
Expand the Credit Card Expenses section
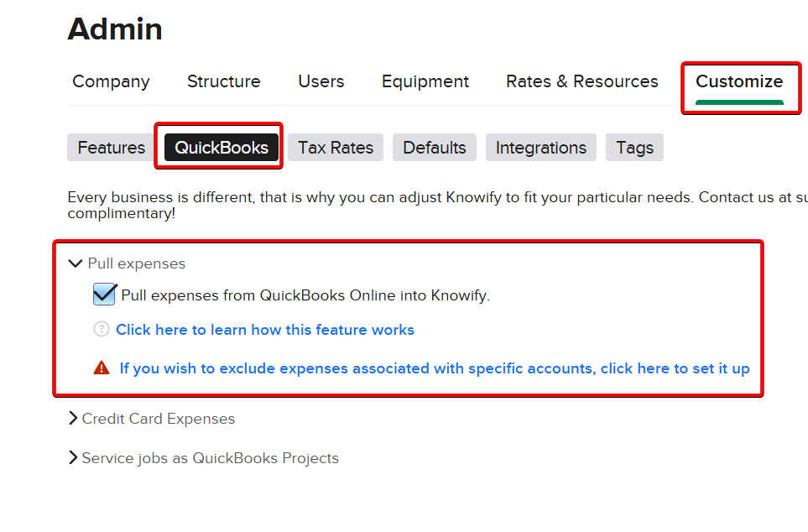click(74, 419)
